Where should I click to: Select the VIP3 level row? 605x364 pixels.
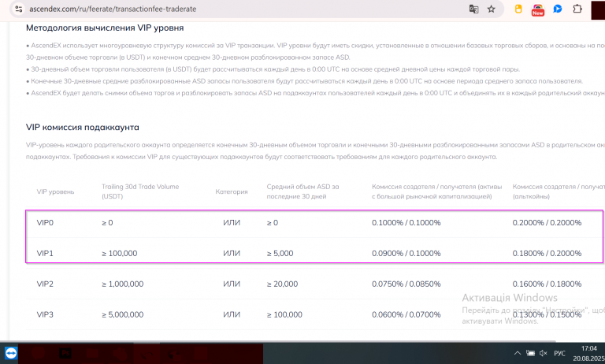tap(315, 314)
